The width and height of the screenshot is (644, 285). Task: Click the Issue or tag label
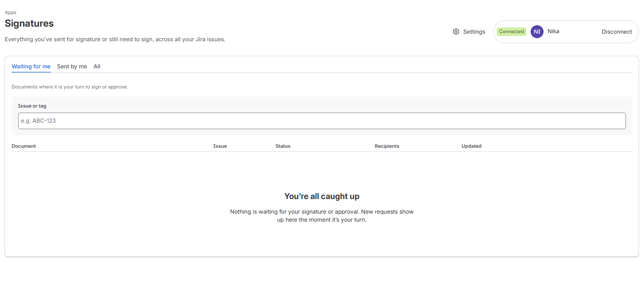[x=32, y=106]
